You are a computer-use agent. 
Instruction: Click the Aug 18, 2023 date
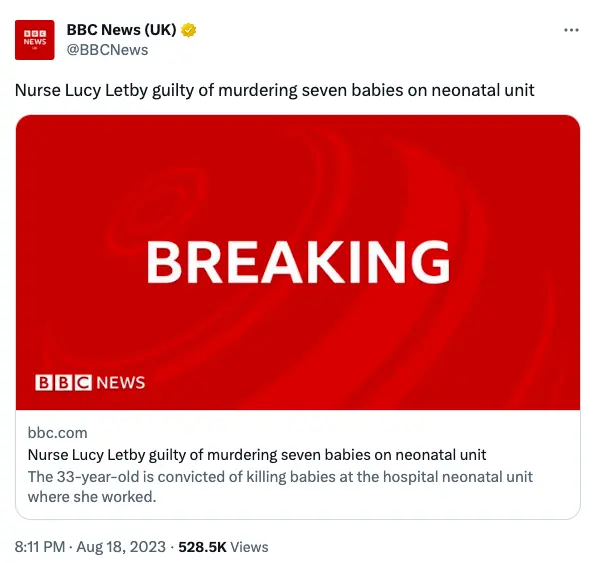coord(121,547)
